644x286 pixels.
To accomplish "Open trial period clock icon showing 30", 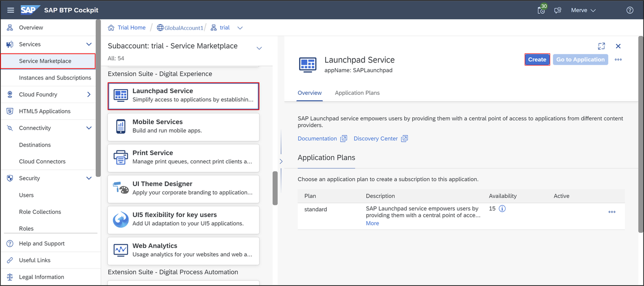I will 542,10.
